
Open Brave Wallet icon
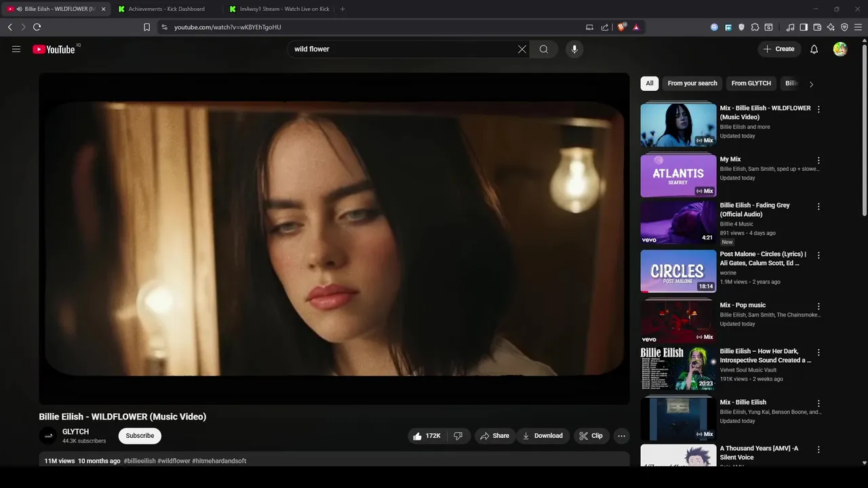click(x=817, y=27)
